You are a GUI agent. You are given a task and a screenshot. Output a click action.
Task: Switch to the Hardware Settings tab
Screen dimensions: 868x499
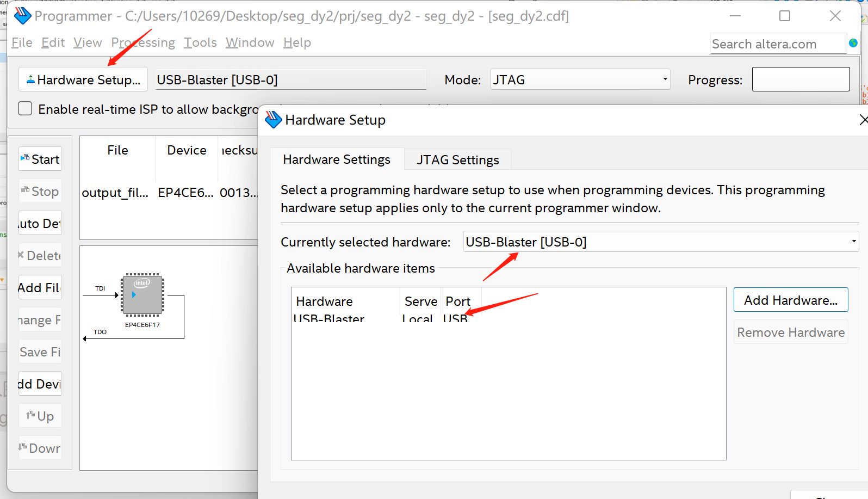point(337,159)
